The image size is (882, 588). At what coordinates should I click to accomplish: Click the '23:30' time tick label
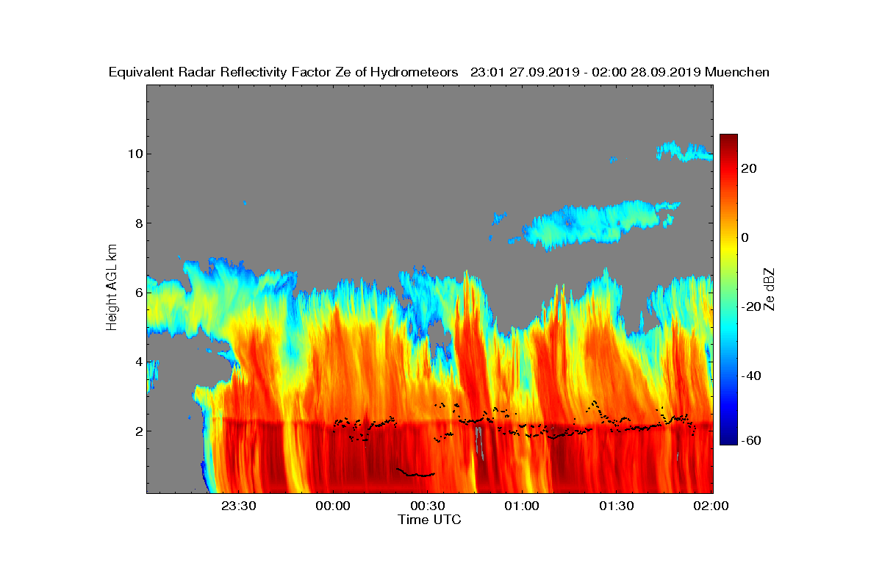[239, 506]
